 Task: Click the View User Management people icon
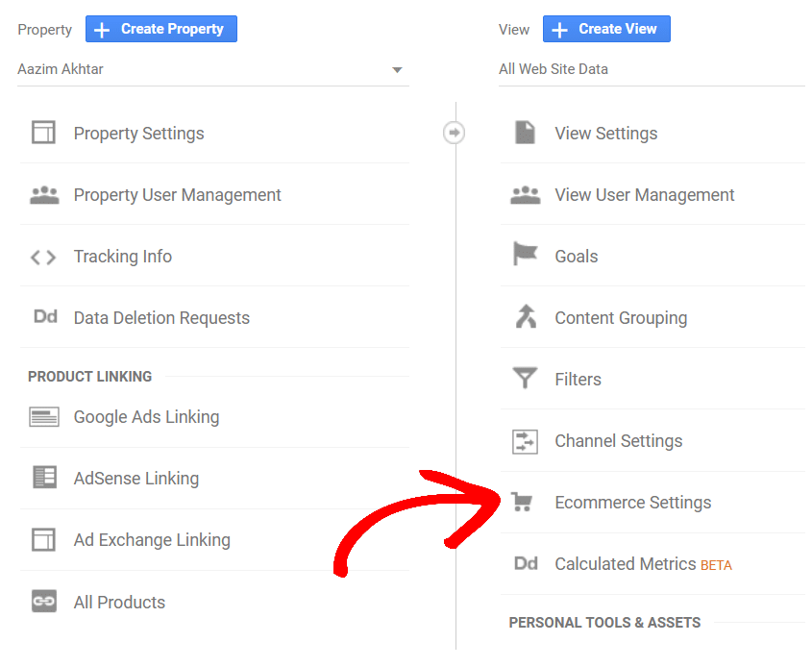click(525, 195)
